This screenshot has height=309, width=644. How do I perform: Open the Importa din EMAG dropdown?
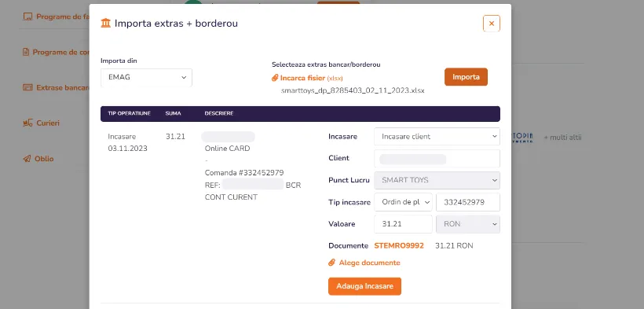click(146, 77)
